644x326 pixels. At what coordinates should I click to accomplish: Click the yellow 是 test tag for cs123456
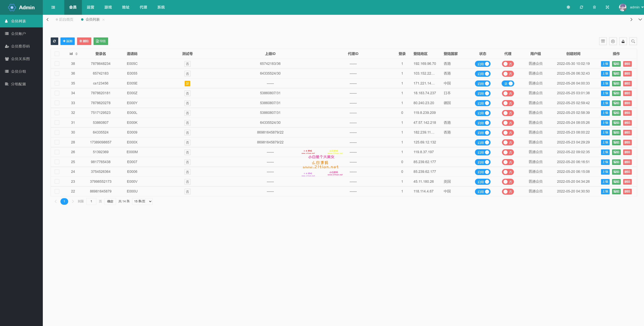pos(187,84)
